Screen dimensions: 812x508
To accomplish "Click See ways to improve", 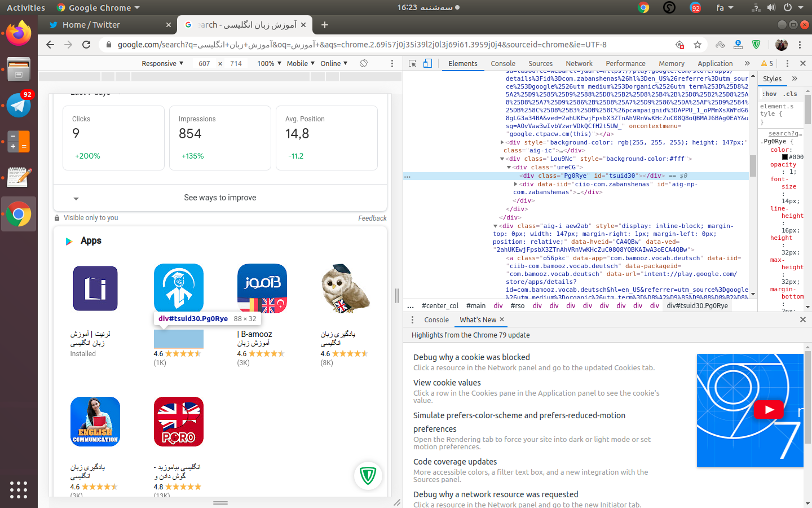I will 220,198.
